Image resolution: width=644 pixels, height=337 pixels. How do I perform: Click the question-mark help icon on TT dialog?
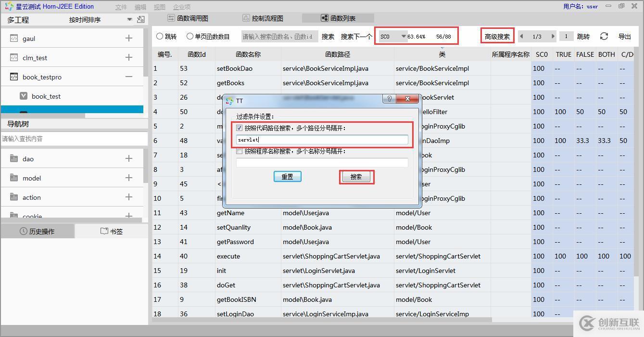(390, 99)
